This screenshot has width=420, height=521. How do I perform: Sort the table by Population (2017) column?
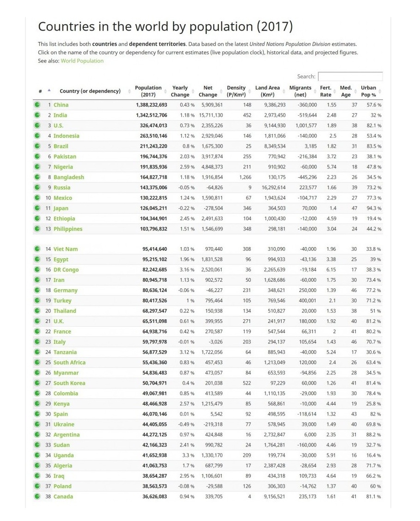[148, 91]
